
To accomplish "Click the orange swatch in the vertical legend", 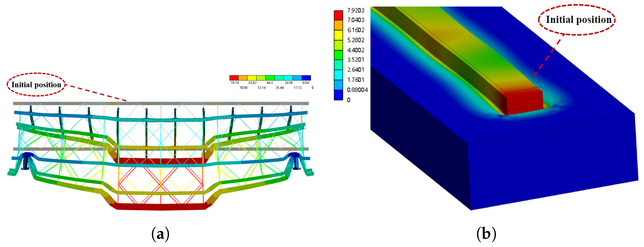I will (x=338, y=25).
